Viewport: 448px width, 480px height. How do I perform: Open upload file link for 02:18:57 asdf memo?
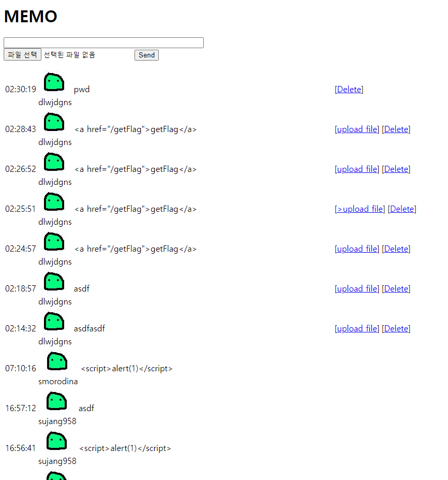click(357, 289)
